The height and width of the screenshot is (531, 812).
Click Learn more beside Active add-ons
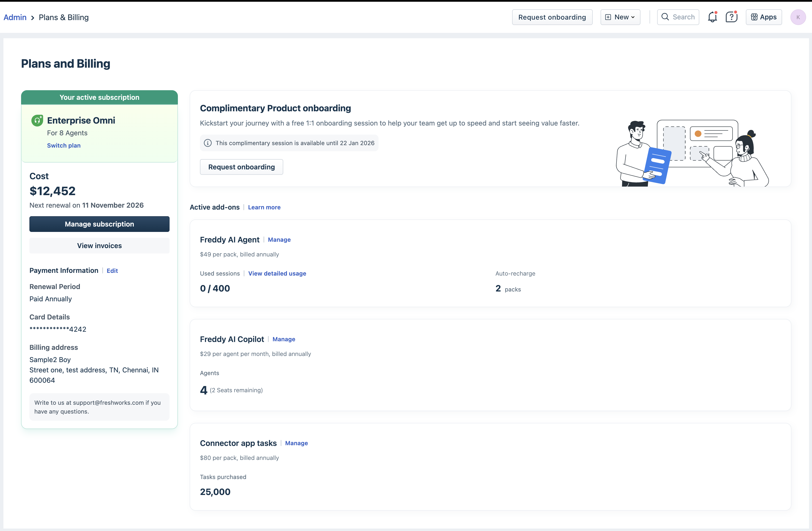264,207
